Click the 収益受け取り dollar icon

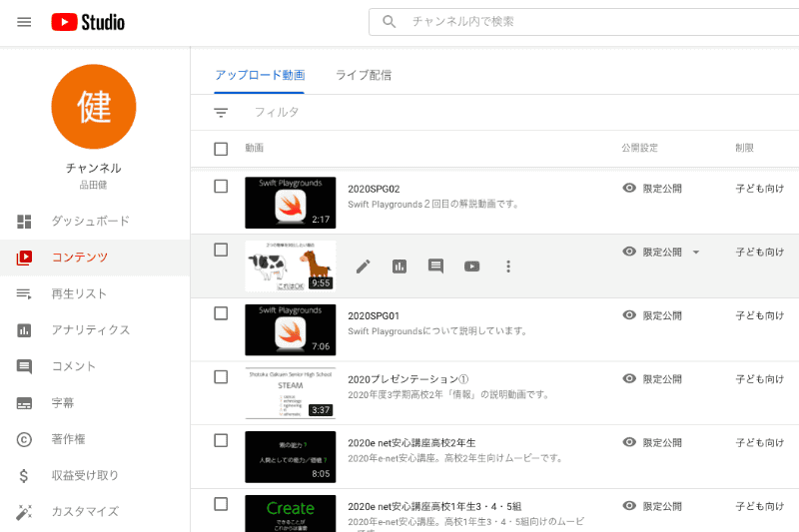coord(24,475)
